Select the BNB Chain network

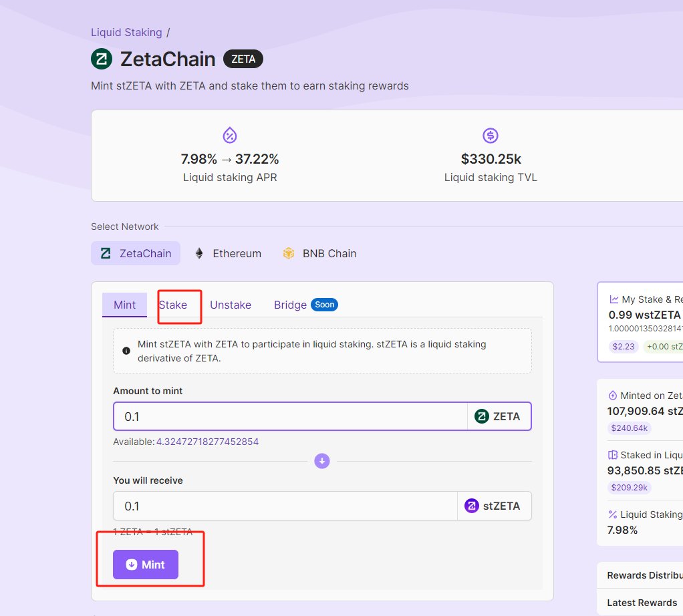pos(319,253)
